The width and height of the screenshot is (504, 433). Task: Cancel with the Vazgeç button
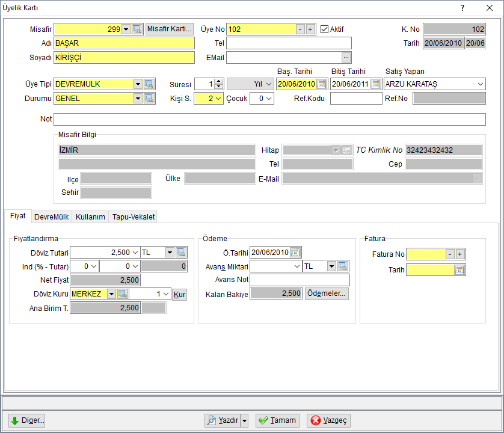pyautogui.click(x=328, y=420)
